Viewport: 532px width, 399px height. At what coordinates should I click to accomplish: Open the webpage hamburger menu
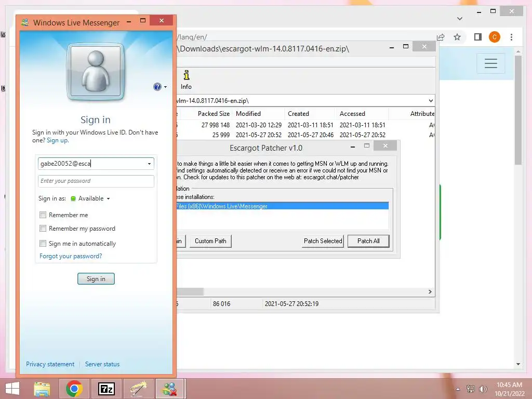(491, 63)
